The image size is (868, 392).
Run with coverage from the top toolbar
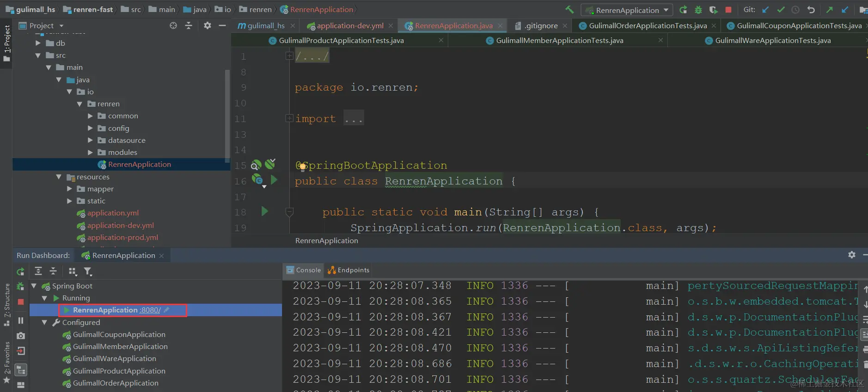click(x=713, y=10)
